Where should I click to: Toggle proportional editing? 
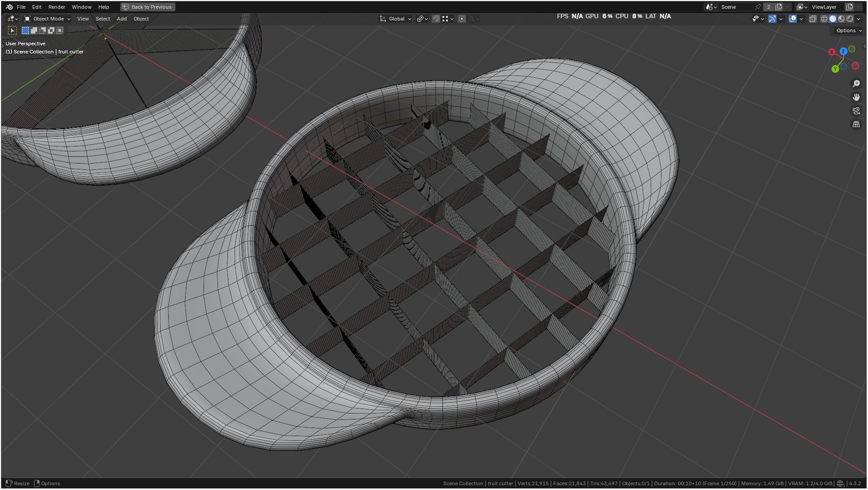click(461, 19)
